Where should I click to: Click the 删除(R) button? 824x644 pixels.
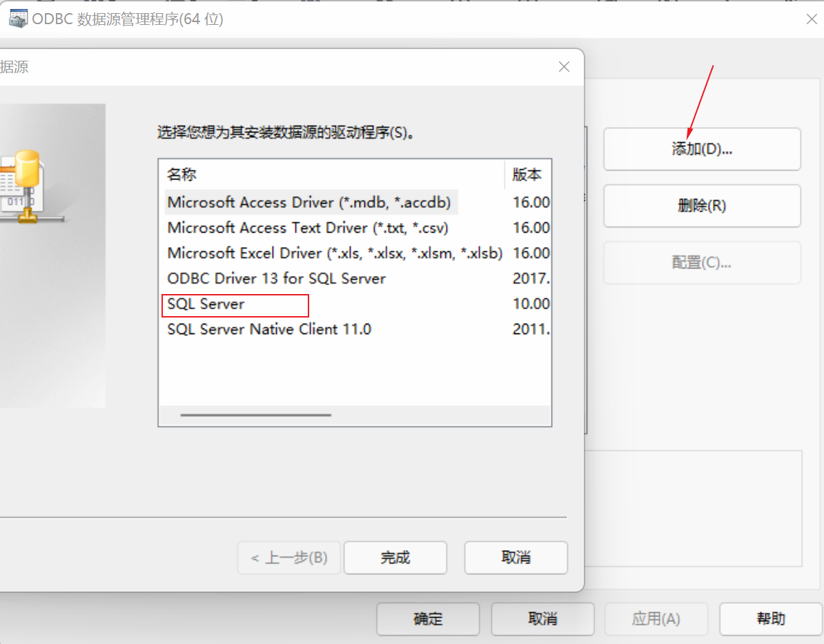pos(701,206)
